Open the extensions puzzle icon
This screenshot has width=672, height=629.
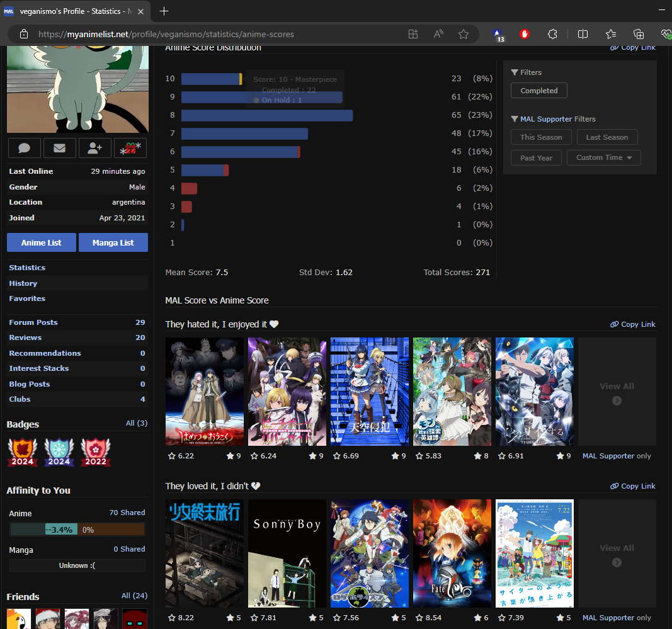click(x=552, y=34)
